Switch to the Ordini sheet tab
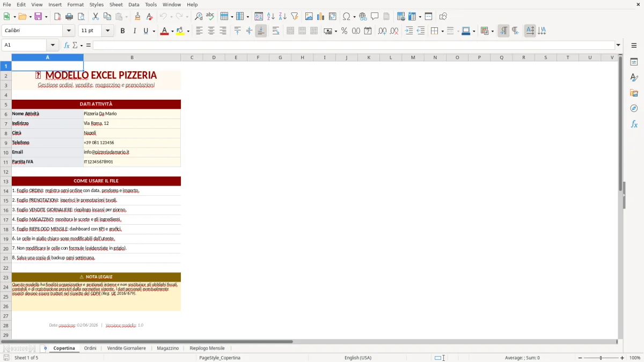The width and height of the screenshot is (644, 362). tap(90, 348)
